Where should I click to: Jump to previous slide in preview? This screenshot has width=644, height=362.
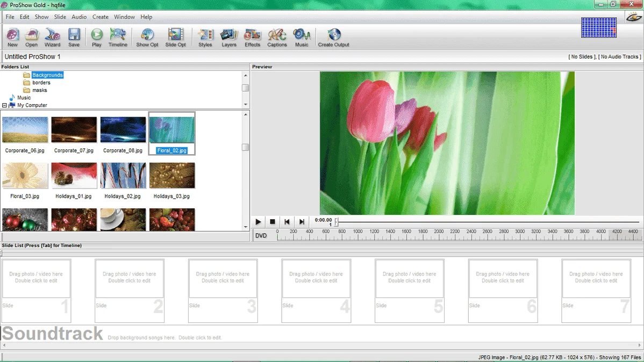pos(287,222)
